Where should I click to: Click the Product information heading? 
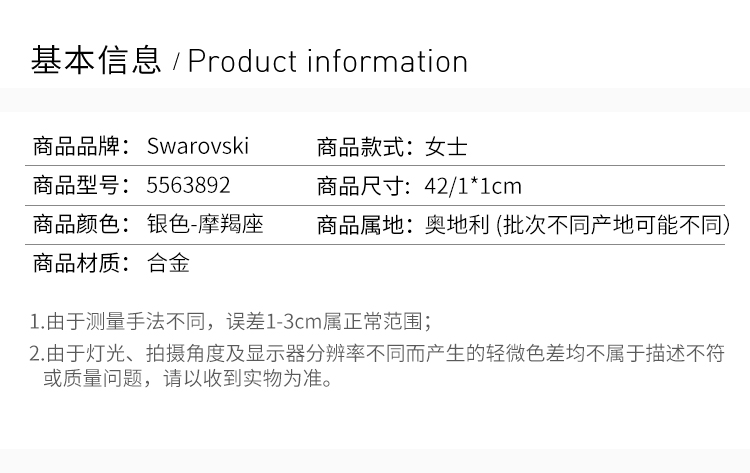328,62
